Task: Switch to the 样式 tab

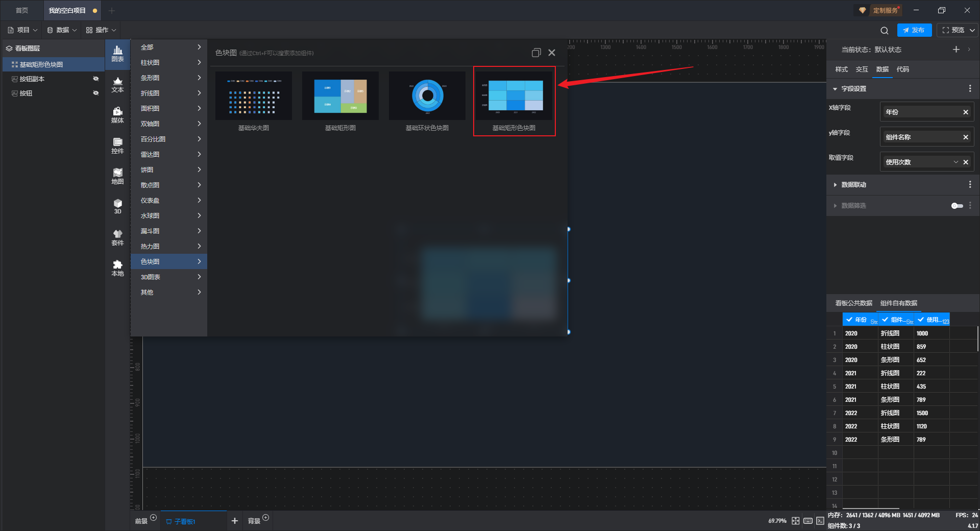Action: coord(841,69)
